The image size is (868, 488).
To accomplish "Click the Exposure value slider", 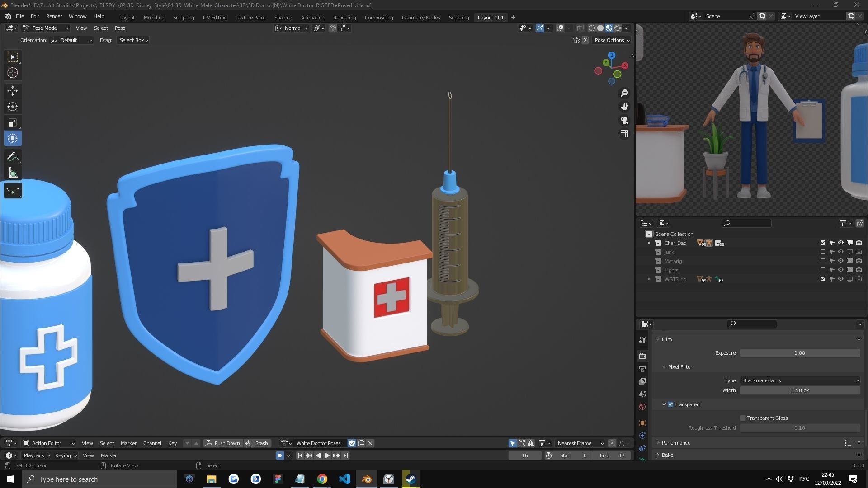I will point(799,353).
